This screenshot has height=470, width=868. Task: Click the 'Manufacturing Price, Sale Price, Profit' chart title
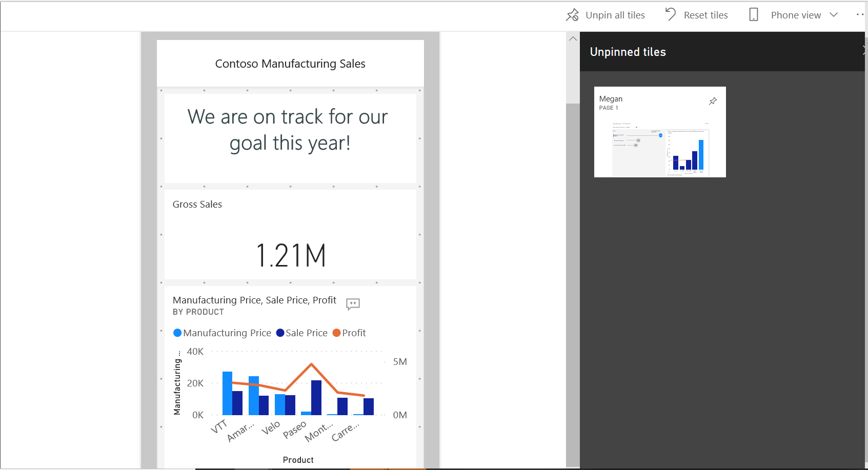point(254,300)
